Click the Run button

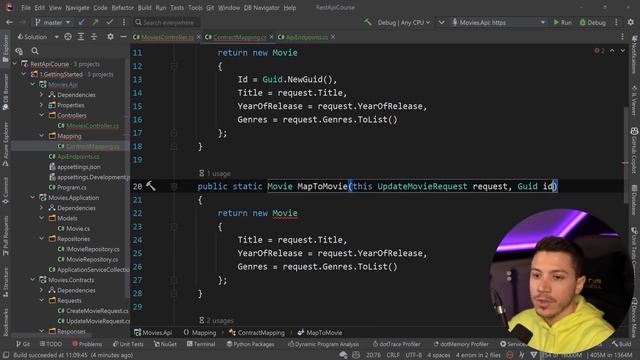click(562, 22)
